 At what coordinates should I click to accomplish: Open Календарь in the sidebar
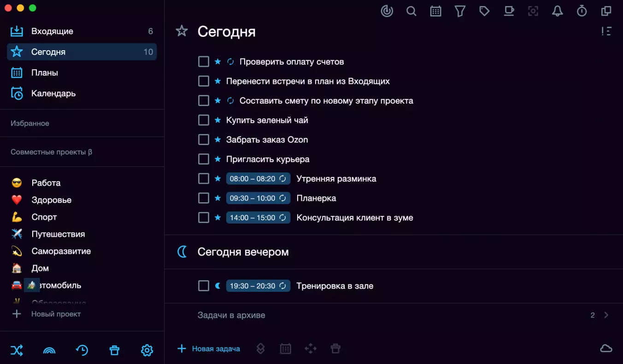[x=82, y=94]
